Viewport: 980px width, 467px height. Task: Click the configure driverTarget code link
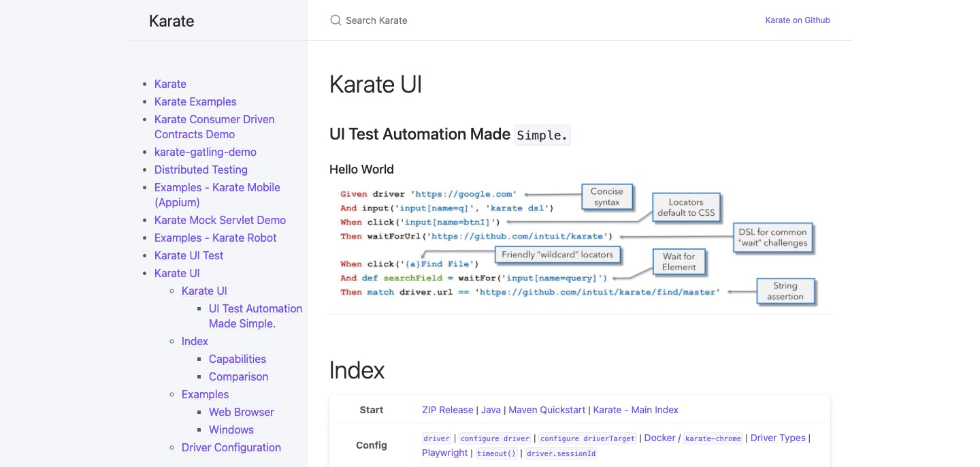click(x=587, y=439)
